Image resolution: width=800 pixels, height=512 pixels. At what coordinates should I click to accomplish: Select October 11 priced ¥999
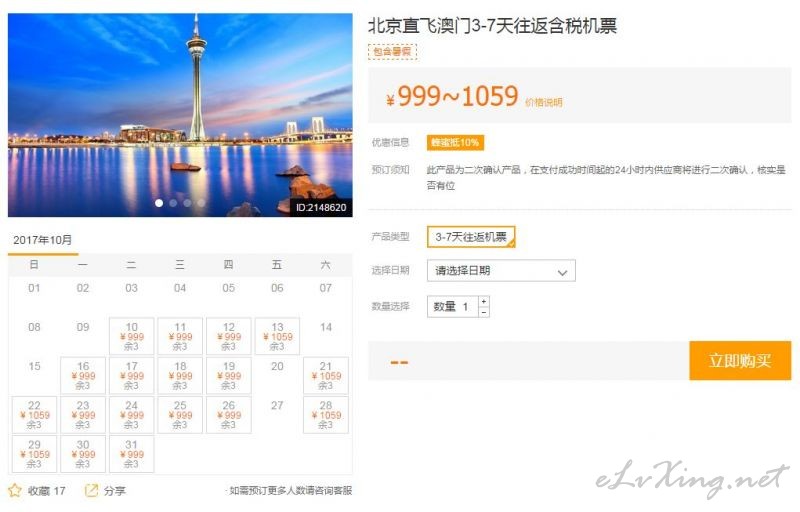pos(180,336)
